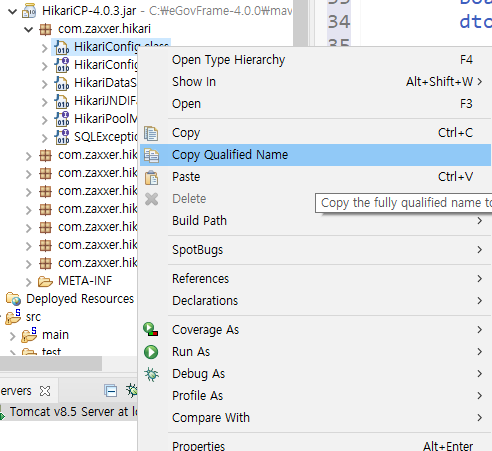Screen dimensions: 492x451
Task: Click the main source folder icon
Action: click(29, 335)
